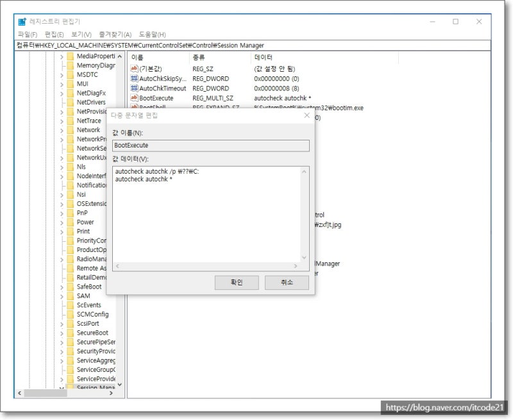
Task: Open the 도움말(H) menu
Action: 151,34
